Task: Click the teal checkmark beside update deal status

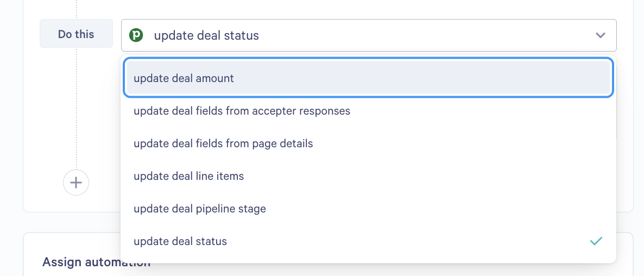Action: tap(596, 241)
